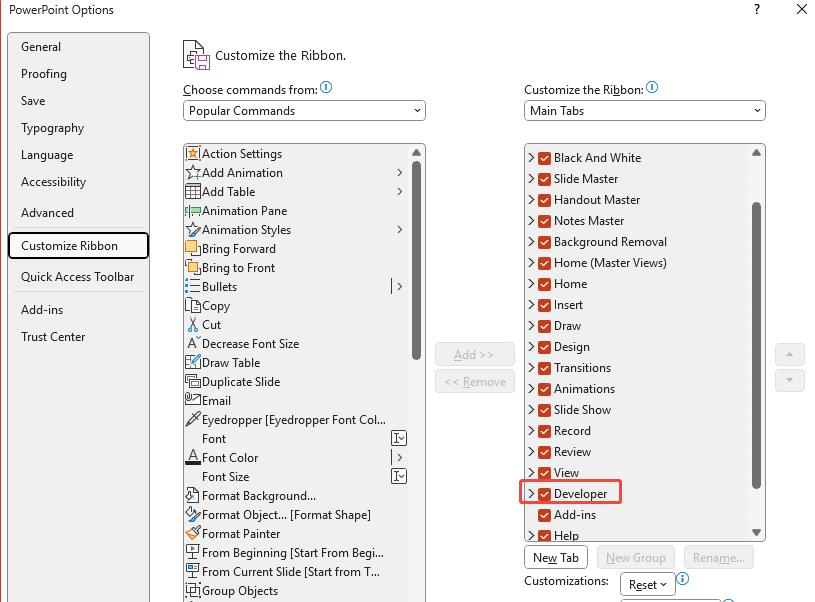Pick the Email envelope icon
Image resolution: width=815 pixels, height=602 pixels.
[193, 401]
